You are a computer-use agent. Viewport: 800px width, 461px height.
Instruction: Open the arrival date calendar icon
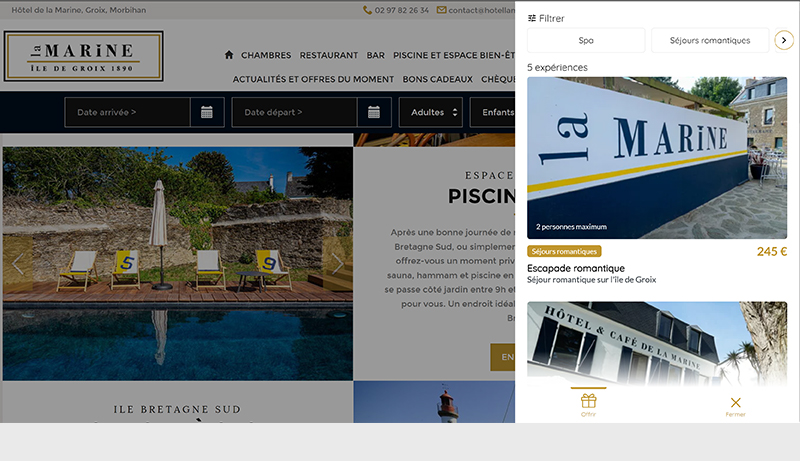(x=207, y=112)
